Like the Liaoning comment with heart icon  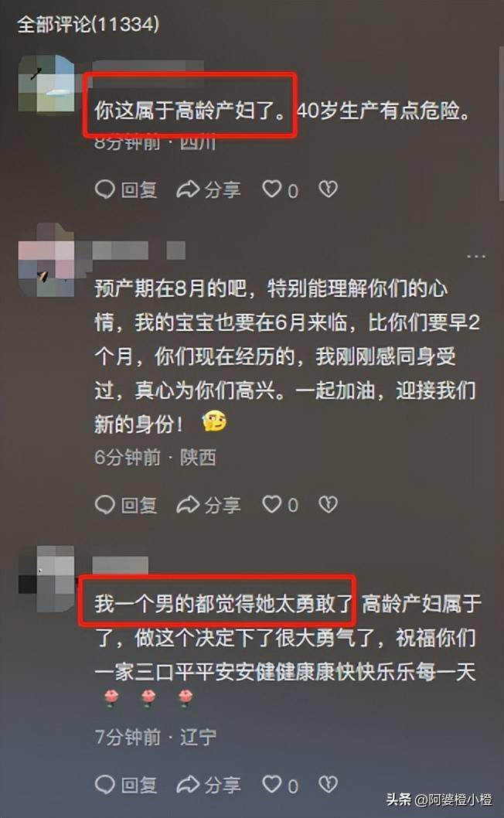pyautogui.click(x=272, y=783)
